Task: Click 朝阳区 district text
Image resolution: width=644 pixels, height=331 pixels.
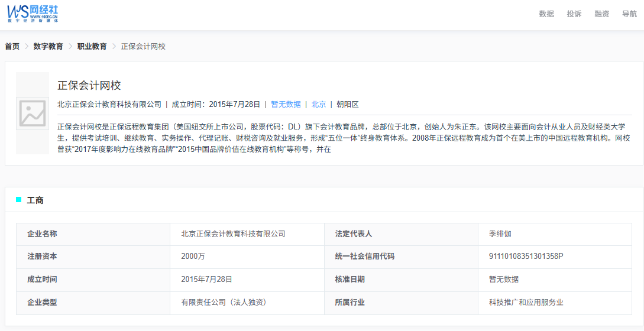Action: (348, 104)
